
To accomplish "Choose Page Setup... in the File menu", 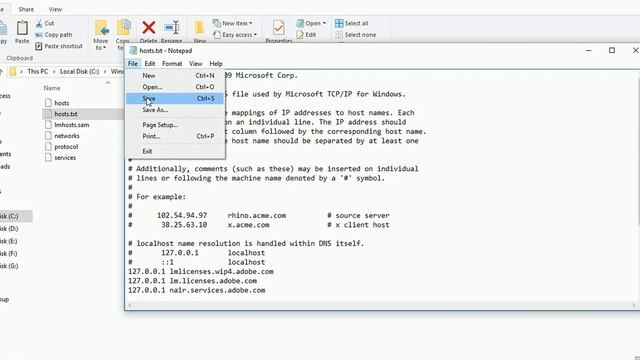I will (175, 125).
